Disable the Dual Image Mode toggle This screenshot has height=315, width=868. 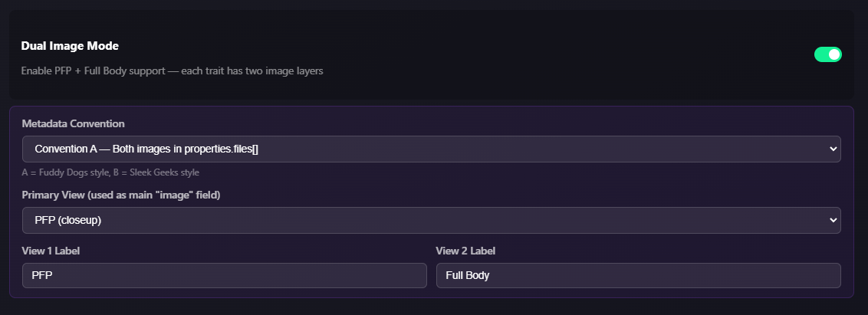click(827, 54)
